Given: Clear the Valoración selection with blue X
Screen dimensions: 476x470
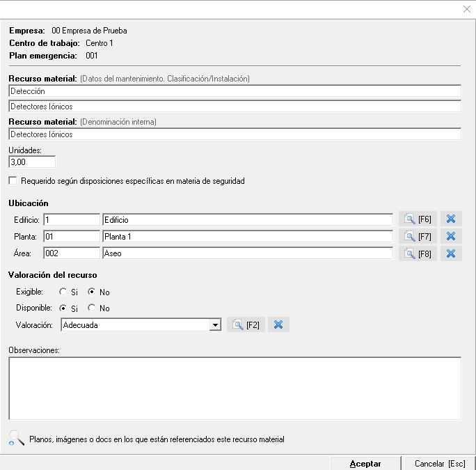Looking at the screenshot, I should pos(278,325).
